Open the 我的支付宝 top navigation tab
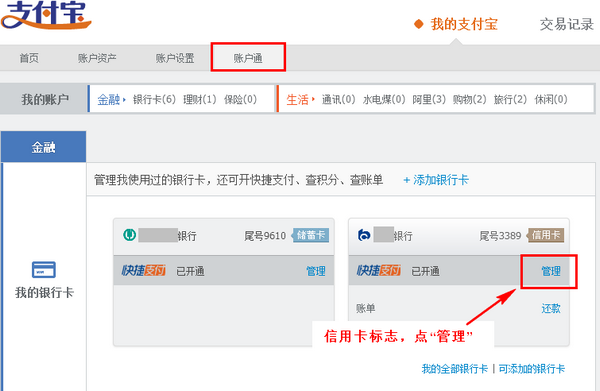 click(x=464, y=24)
